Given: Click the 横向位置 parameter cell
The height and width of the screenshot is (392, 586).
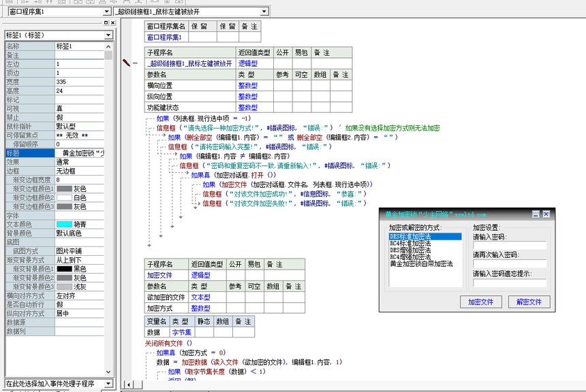Looking at the screenshot, I should tap(190, 86).
